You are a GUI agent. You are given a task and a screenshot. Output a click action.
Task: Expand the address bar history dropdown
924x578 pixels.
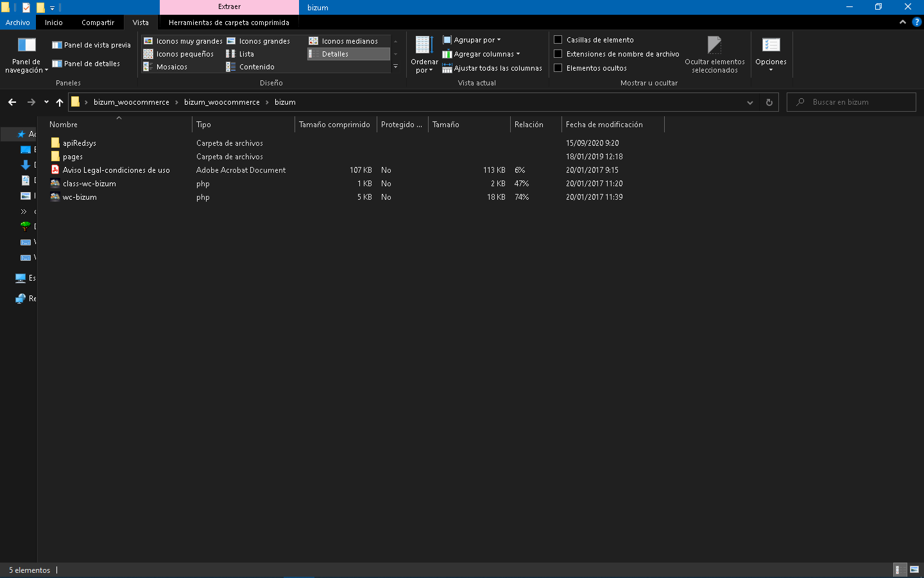click(x=750, y=102)
